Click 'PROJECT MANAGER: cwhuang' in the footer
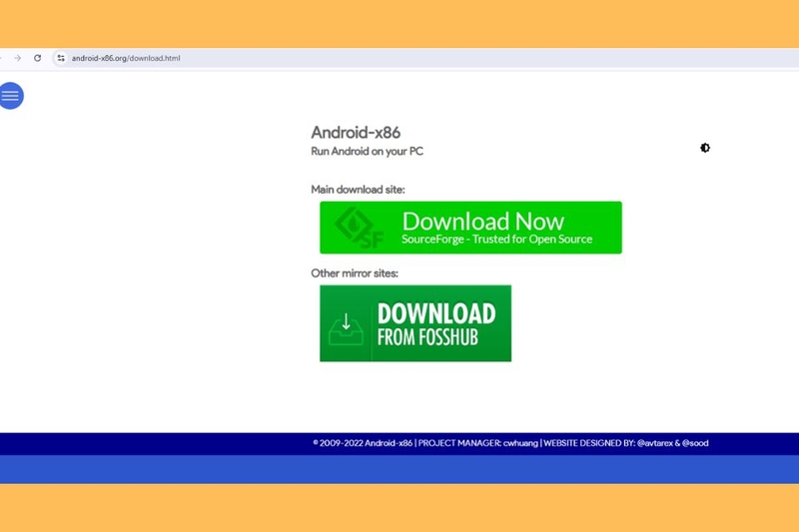Viewport: 799px width, 532px height. [x=478, y=443]
